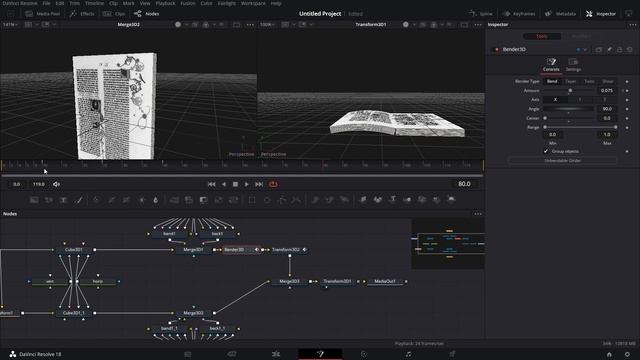This screenshot has width=640, height=360.
Task: Open the Spline editor
Action: pyautogui.click(x=481, y=13)
